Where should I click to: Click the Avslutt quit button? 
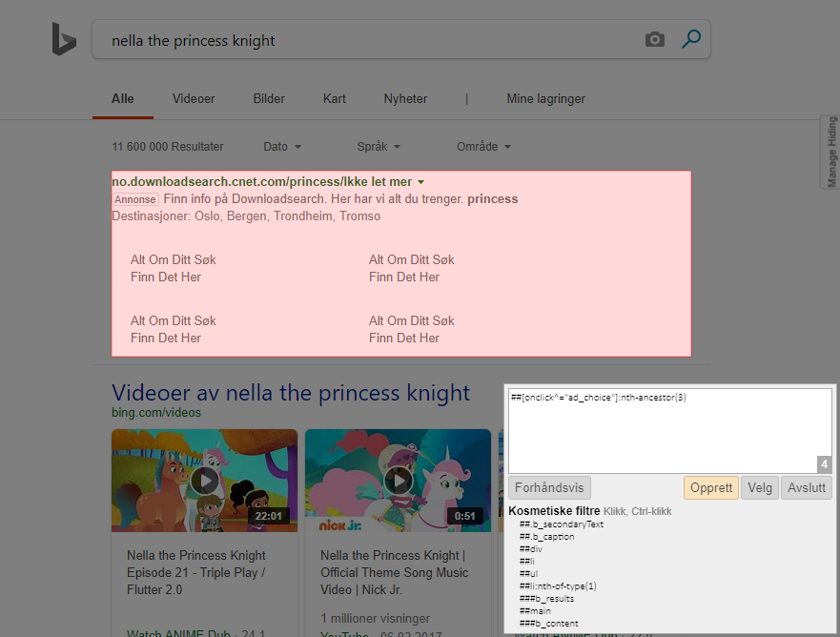[x=807, y=487]
